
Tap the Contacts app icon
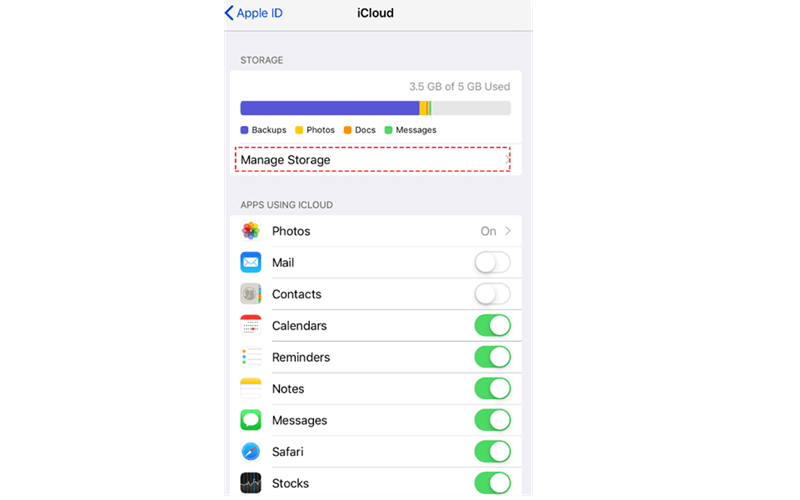click(251, 294)
